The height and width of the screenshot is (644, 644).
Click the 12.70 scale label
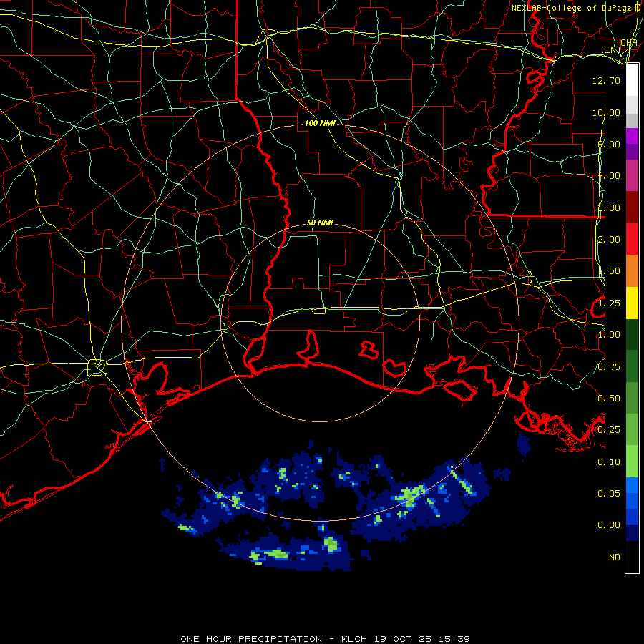(x=606, y=80)
